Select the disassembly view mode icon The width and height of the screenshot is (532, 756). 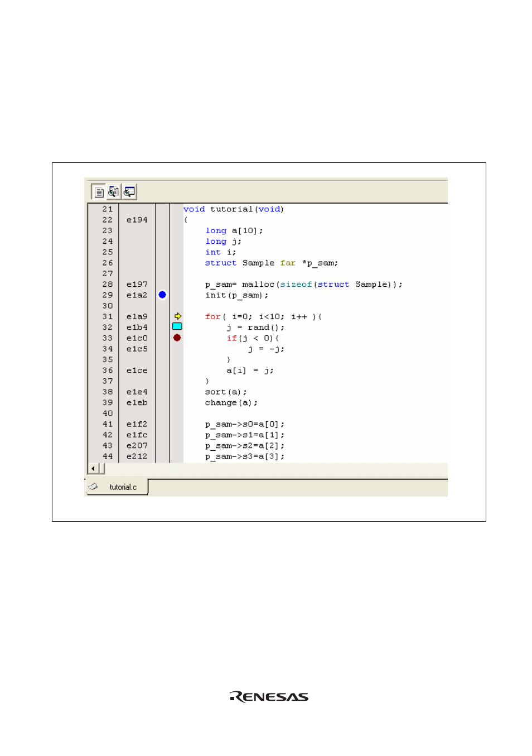pyautogui.click(x=129, y=192)
